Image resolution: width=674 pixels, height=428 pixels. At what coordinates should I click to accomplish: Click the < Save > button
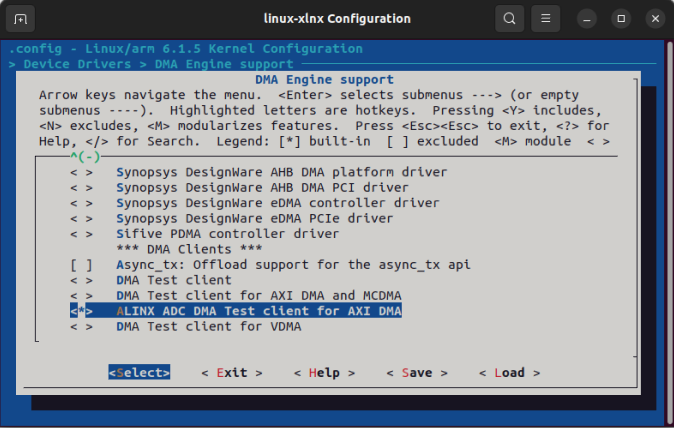click(x=417, y=373)
